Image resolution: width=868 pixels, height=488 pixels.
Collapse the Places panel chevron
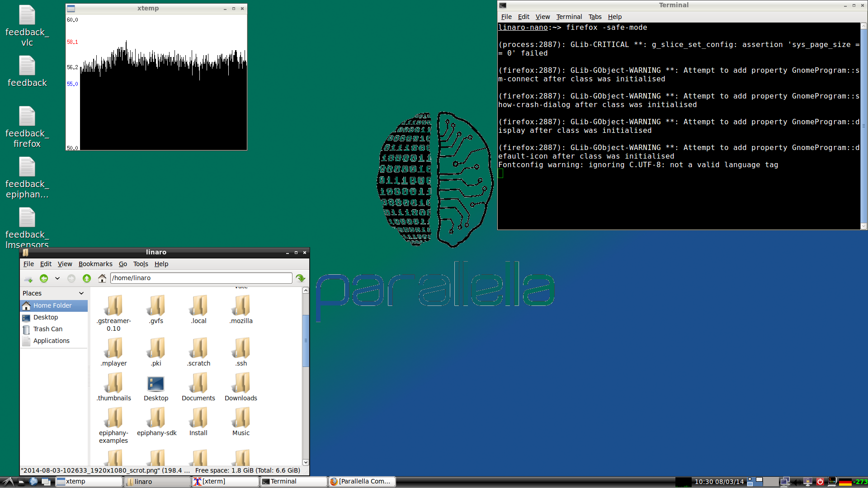[81, 293]
